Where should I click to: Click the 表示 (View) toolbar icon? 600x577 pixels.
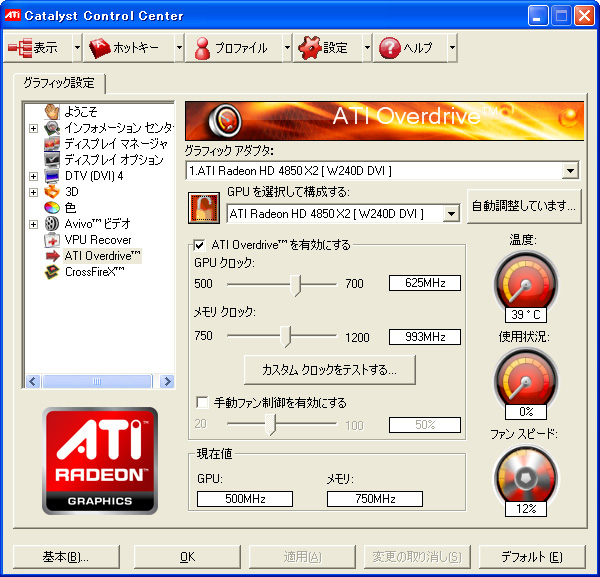(20, 48)
